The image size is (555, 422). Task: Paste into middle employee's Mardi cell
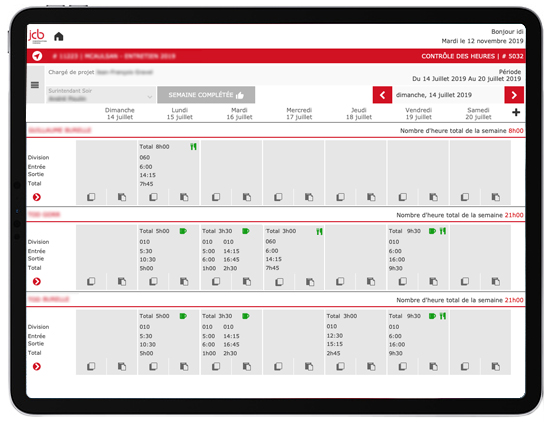point(247,281)
